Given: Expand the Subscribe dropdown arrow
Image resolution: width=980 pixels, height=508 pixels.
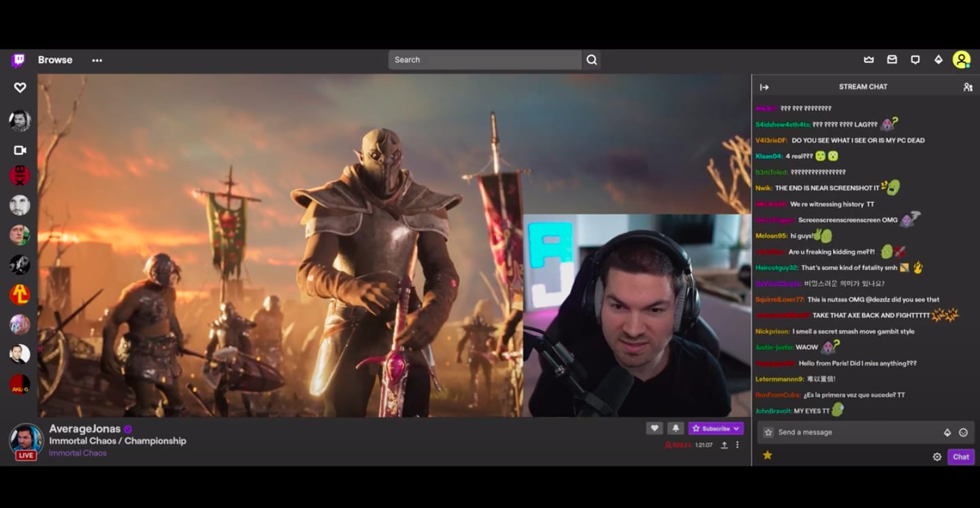Looking at the screenshot, I should 736,428.
